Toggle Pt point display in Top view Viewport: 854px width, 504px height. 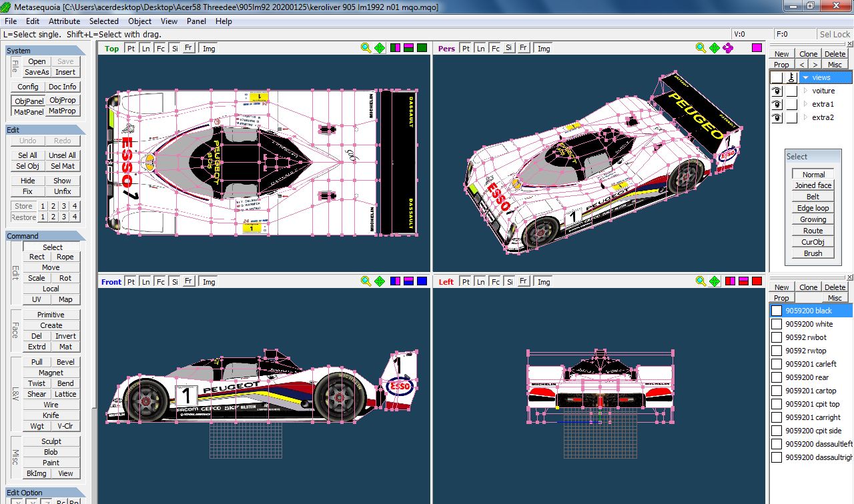tap(131, 48)
